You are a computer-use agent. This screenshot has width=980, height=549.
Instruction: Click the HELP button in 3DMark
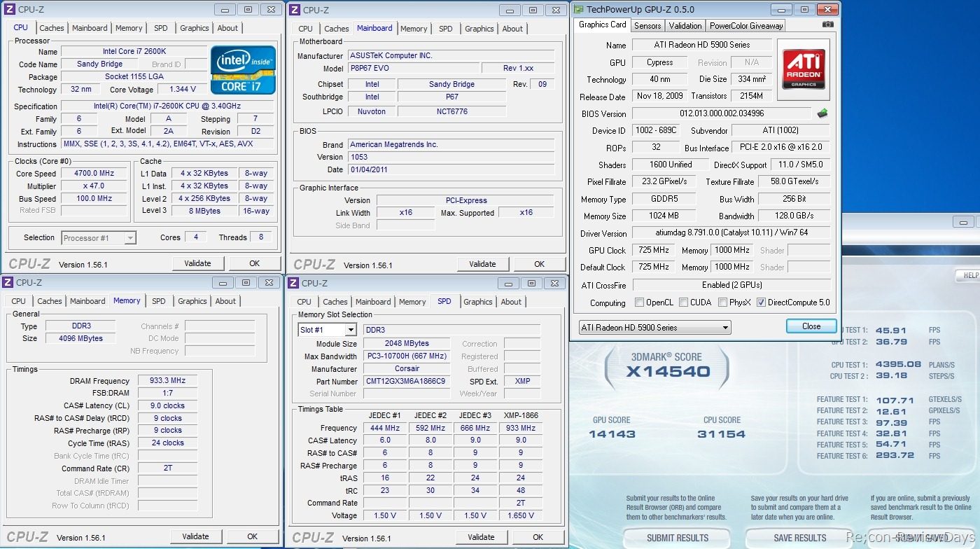click(970, 275)
